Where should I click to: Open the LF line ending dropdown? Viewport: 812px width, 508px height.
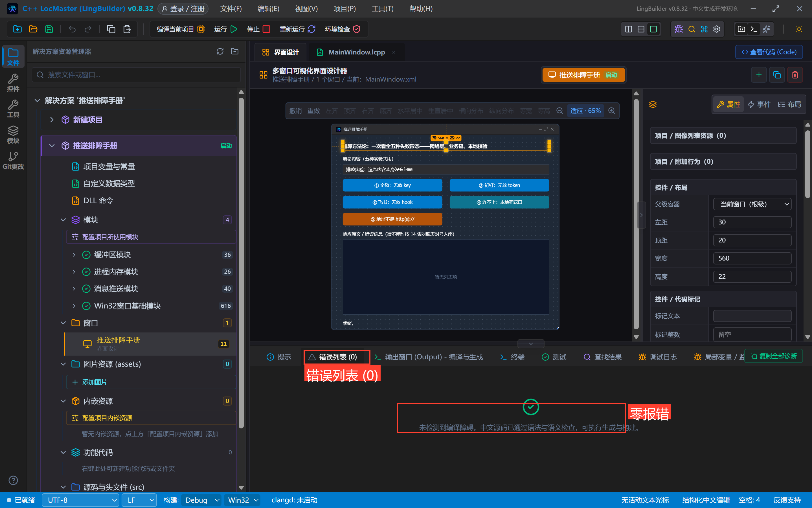(x=139, y=500)
